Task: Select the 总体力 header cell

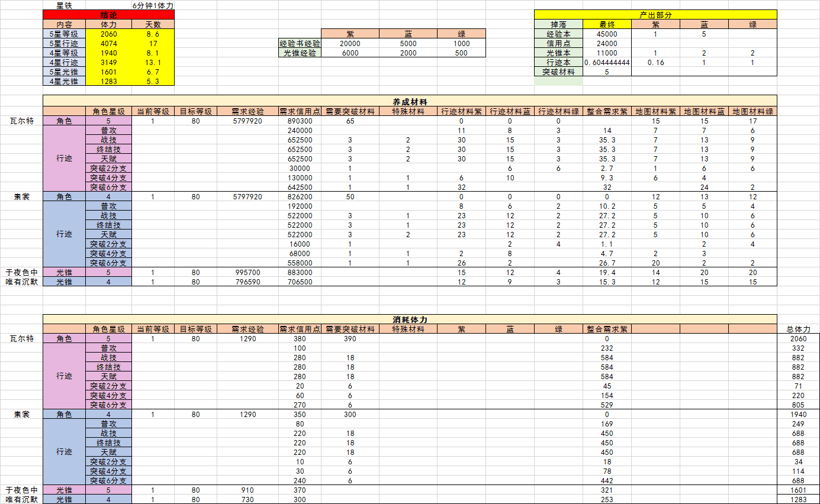Action: point(798,329)
